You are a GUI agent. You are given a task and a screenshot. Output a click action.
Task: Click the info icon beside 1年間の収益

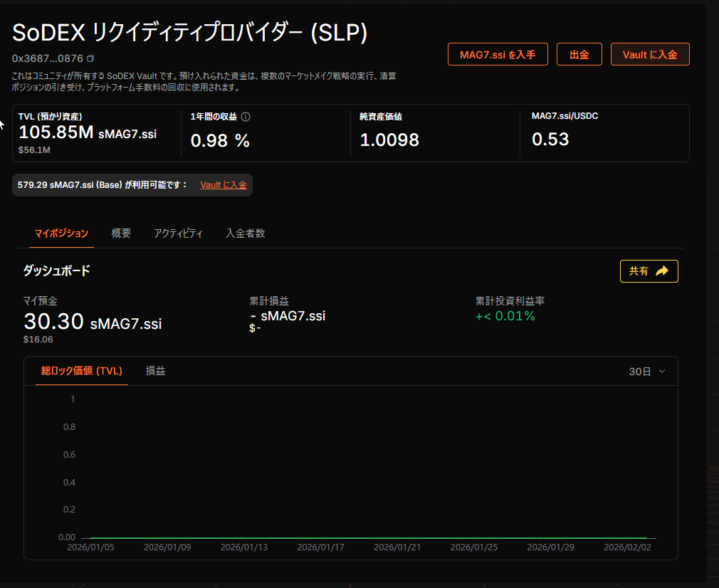(246, 117)
